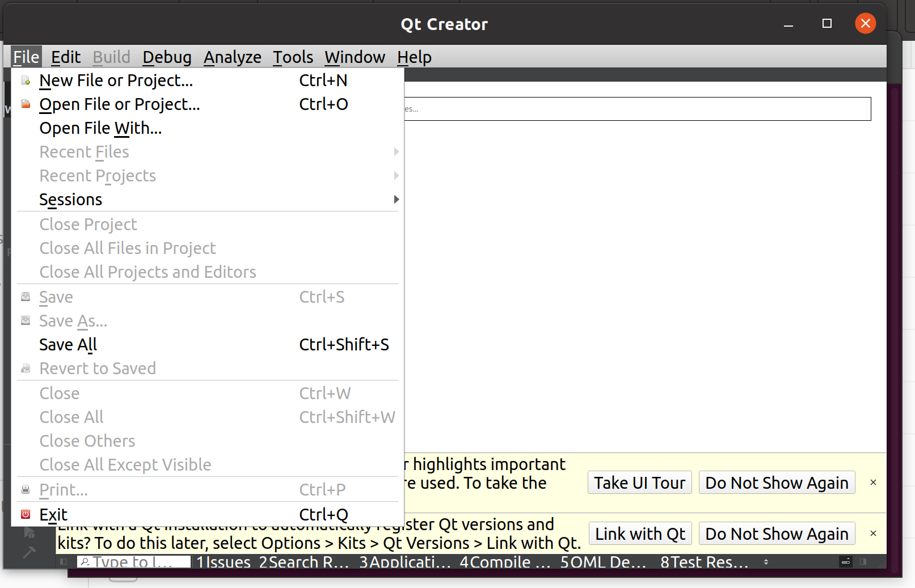Close the Qt Creator window
The image size is (915, 588).
coord(866,24)
